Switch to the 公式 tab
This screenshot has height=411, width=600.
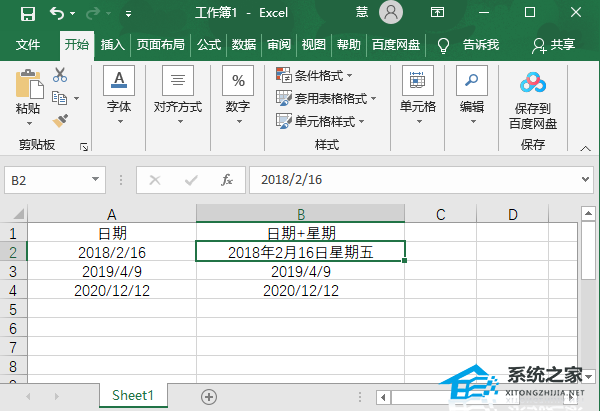click(x=209, y=45)
